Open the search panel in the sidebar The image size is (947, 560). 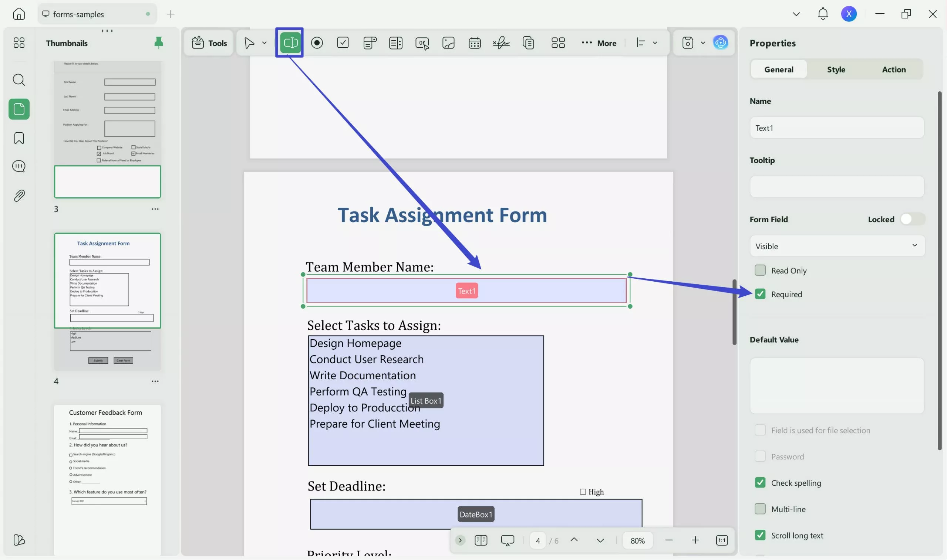pyautogui.click(x=19, y=80)
